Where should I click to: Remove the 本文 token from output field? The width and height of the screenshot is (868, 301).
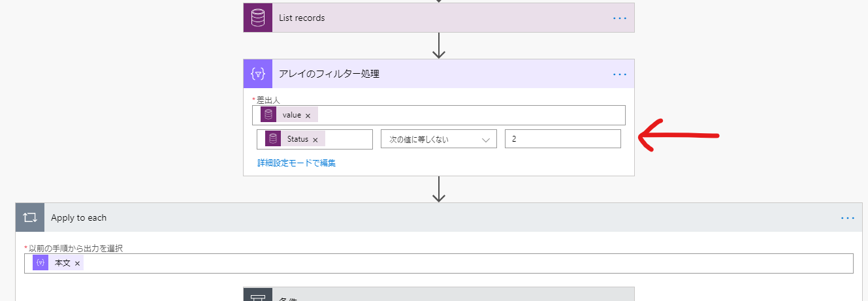[x=77, y=263]
